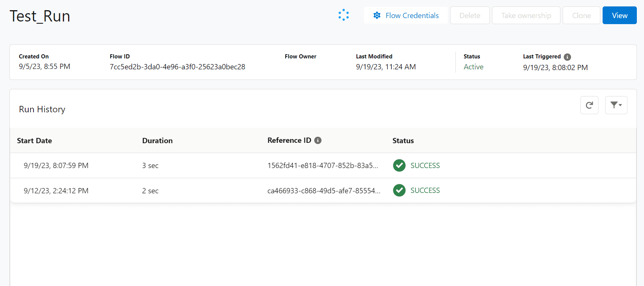This screenshot has height=286, width=644.
Task: Click the Reference ID column header
Action: [x=289, y=140]
